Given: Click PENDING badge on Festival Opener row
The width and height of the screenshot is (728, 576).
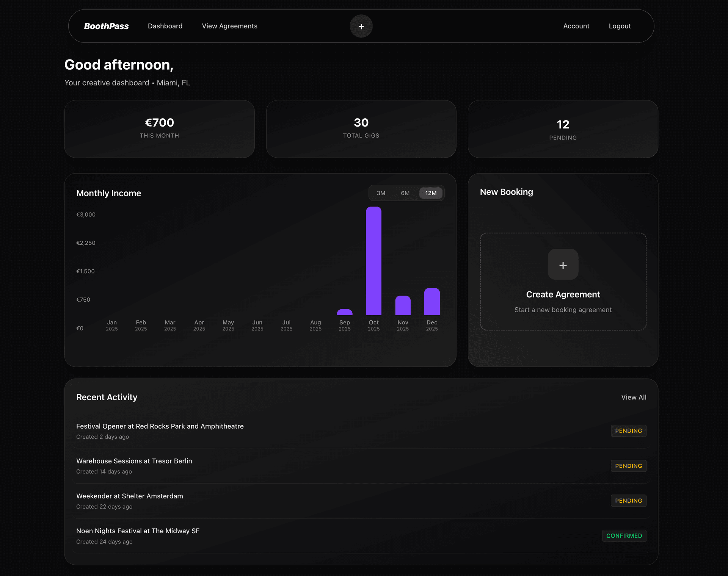Looking at the screenshot, I should tap(628, 431).
